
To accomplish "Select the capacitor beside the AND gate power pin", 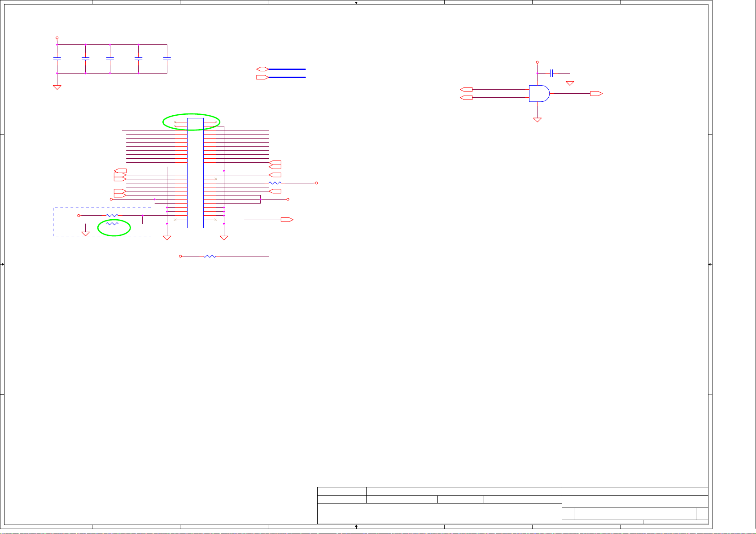I will 551,73.
